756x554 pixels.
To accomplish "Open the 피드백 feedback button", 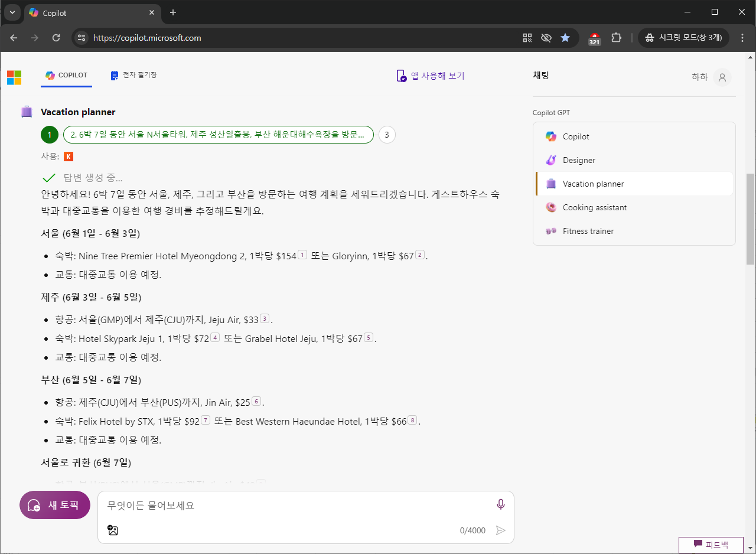I will 711,545.
